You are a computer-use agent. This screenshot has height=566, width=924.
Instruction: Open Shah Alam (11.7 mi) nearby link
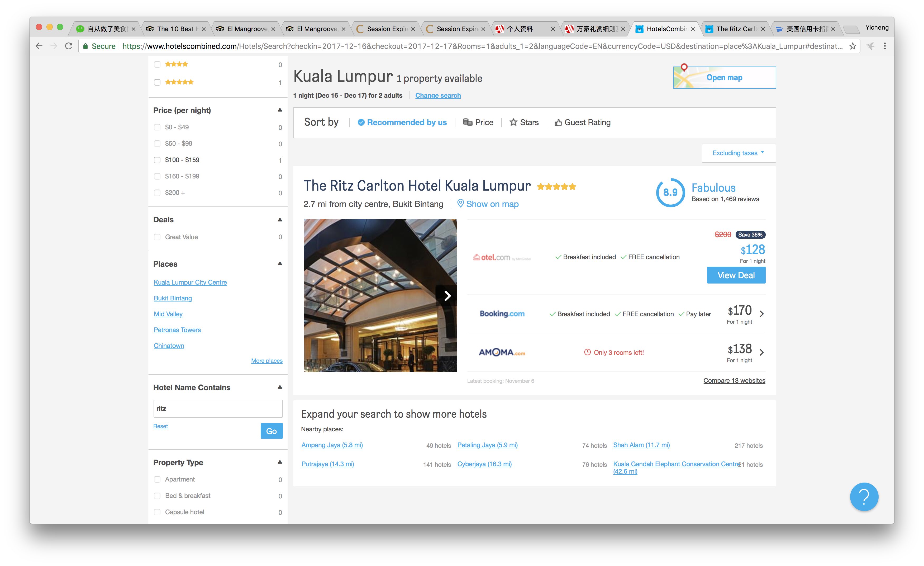pyautogui.click(x=641, y=445)
